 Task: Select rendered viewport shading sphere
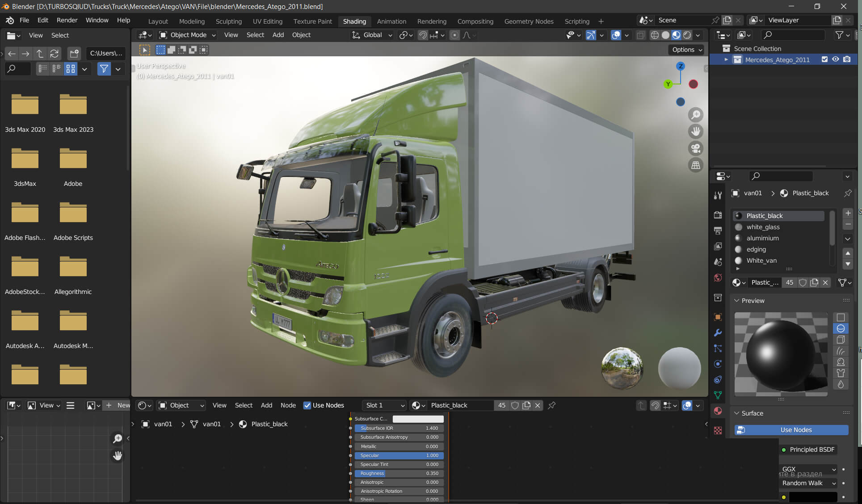click(x=687, y=35)
